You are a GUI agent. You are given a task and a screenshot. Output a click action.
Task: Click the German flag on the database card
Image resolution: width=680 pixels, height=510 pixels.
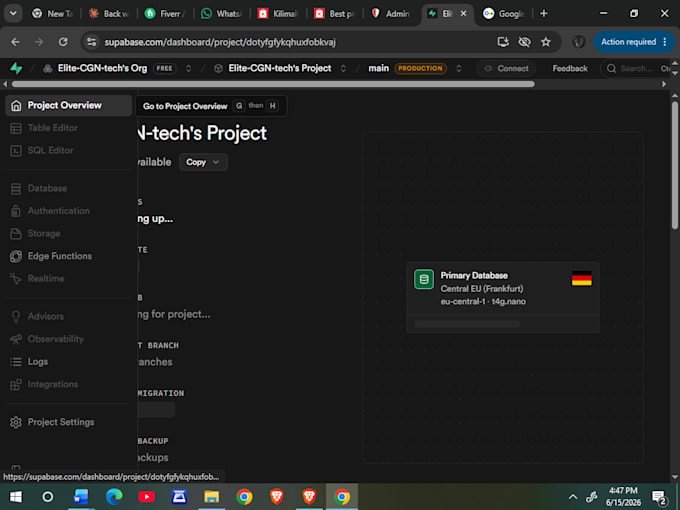click(582, 278)
